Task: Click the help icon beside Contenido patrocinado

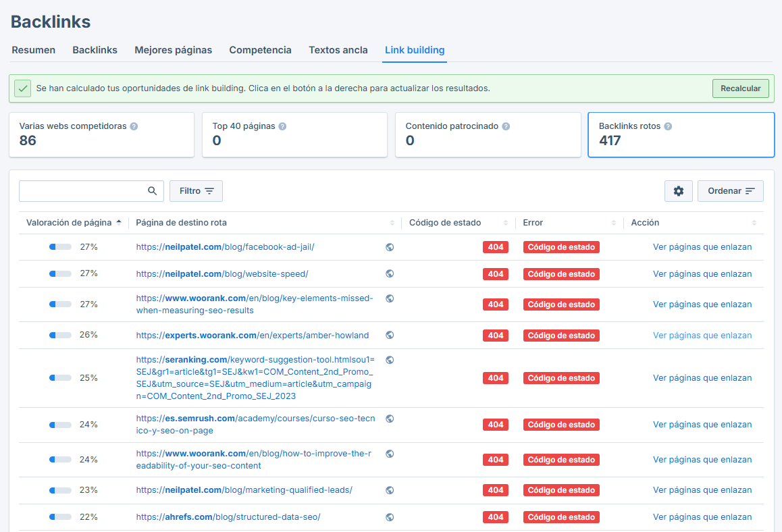Action: (x=506, y=126)
